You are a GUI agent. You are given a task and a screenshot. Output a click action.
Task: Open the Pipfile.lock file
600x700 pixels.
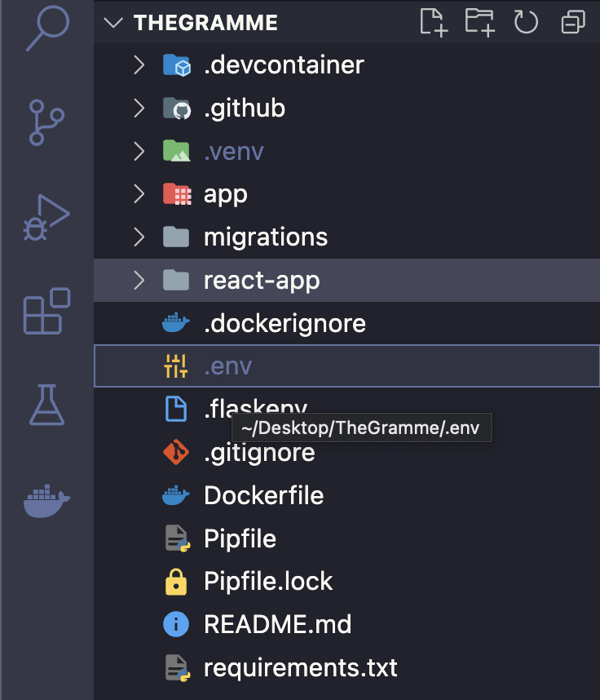(x=346, y=581)
